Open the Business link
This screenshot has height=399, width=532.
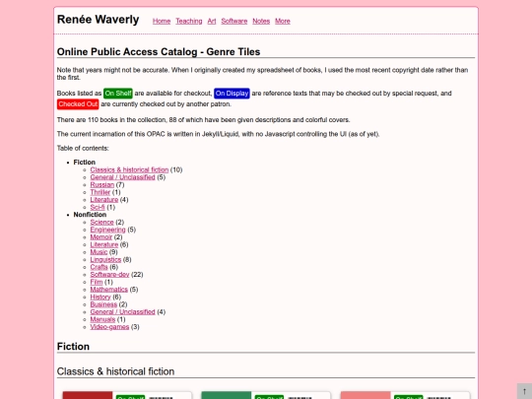coord(103,304)
